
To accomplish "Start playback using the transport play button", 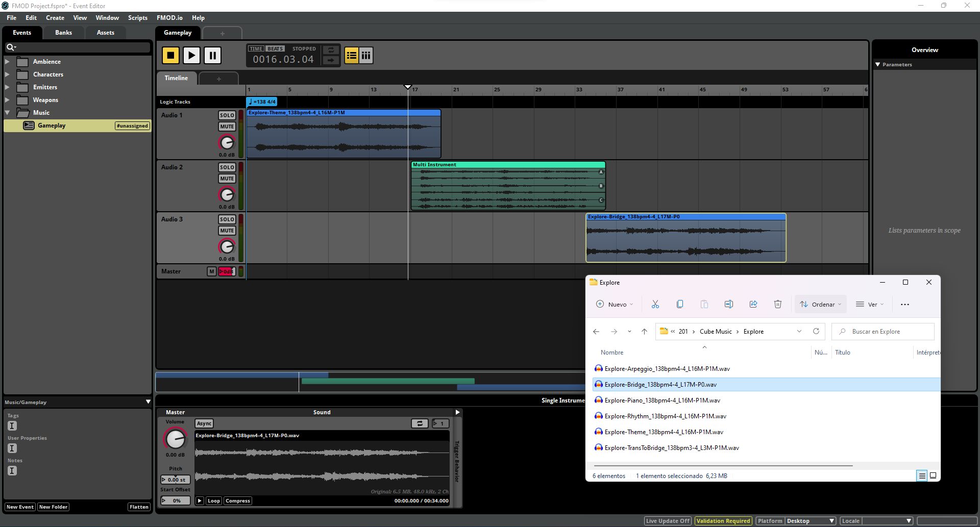I will pyautogui.click(x=191, y=55).
